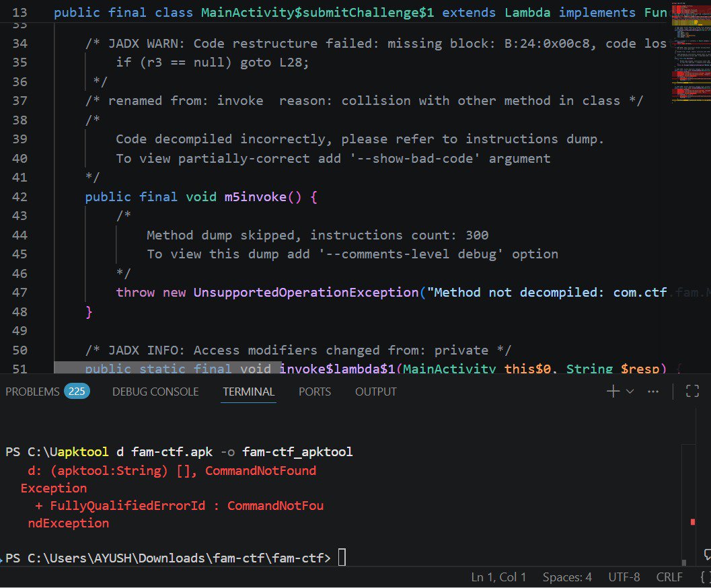
Task: Switch to the DEBUG CONSOLE tab
Action: click(155, 392)
